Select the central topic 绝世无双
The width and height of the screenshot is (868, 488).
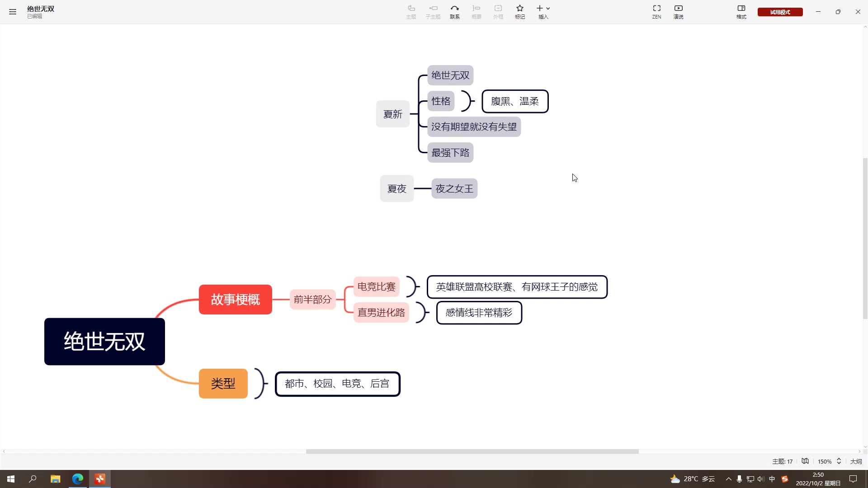click(104, 342)
